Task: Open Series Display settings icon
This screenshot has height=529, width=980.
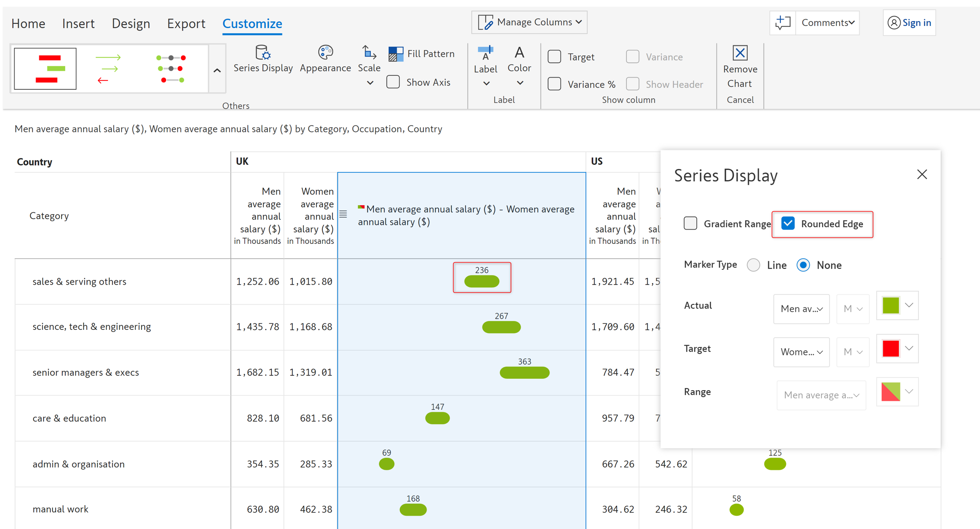Action: tap(262, 53)
